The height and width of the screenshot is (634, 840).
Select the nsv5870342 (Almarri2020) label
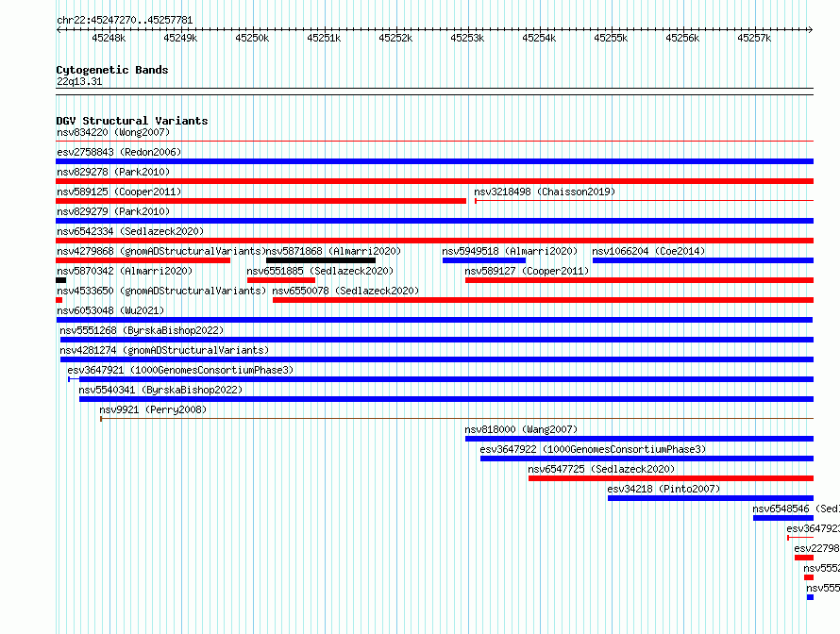[x=125, y=271]
